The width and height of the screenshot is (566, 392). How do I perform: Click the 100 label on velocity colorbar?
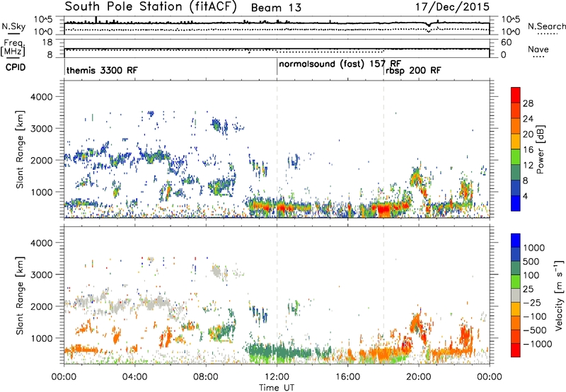530,275
